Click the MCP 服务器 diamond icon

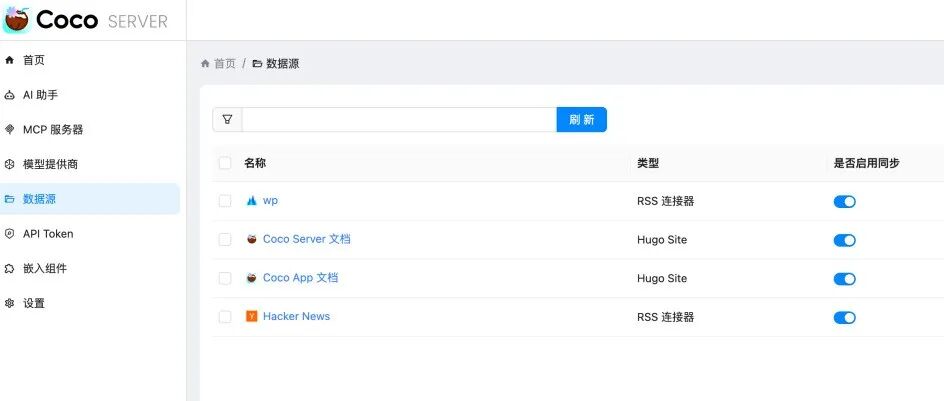[x=9, y=129]
